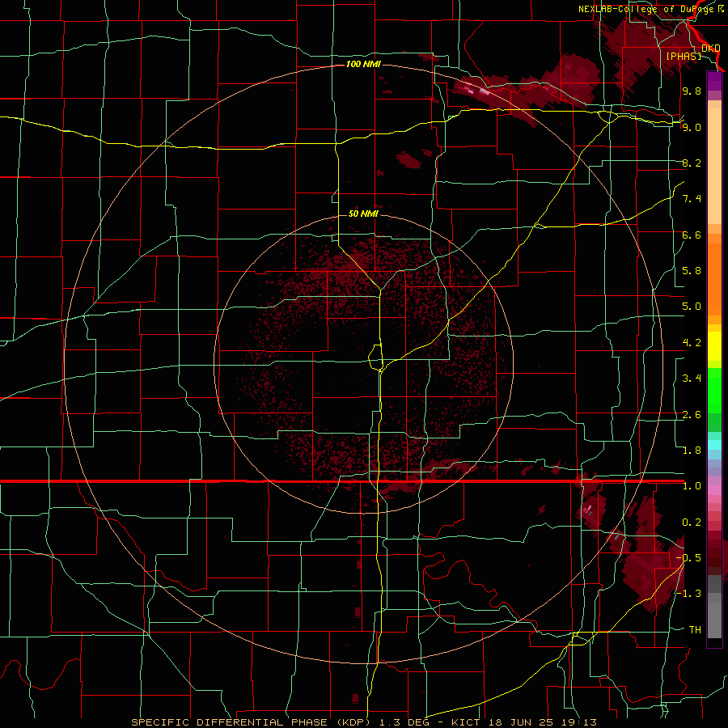
Task: Select the 3.4 value on the scale
Action: pos(692,379)
